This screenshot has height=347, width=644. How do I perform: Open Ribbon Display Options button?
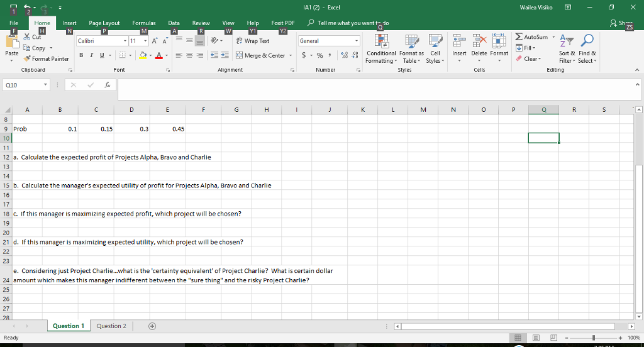568,8
